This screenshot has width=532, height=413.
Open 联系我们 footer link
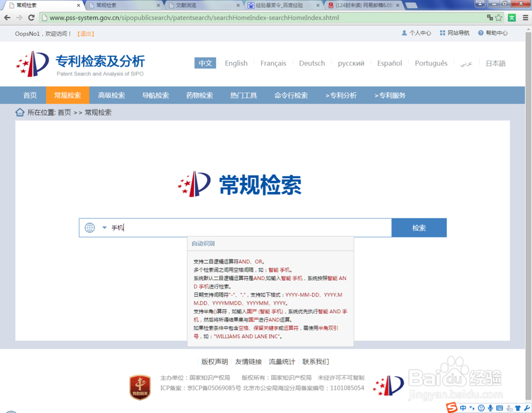point(315,362)
